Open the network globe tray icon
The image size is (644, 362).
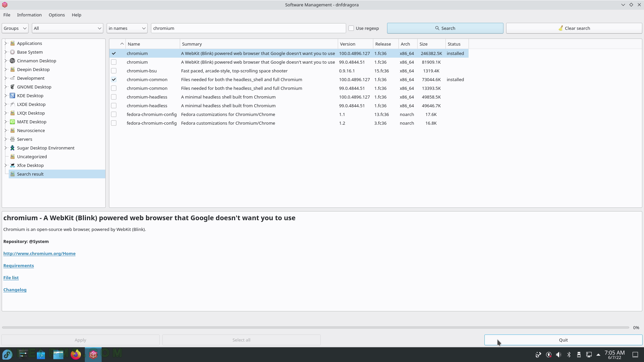538,355
